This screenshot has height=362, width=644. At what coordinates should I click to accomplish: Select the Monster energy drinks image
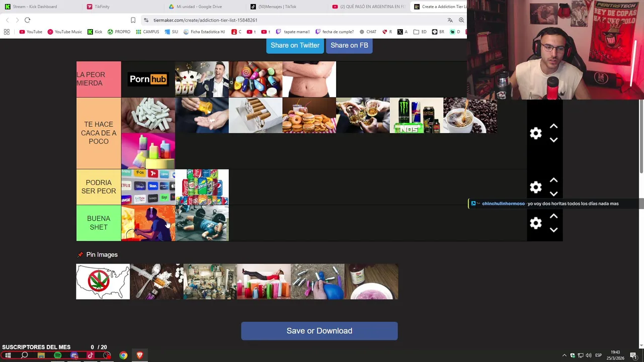[417, 115]
